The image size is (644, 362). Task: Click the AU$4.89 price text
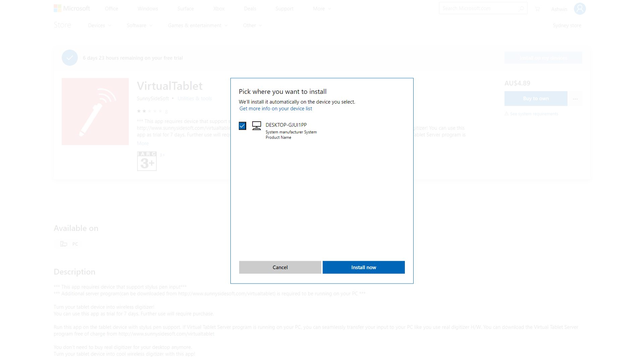517,83
